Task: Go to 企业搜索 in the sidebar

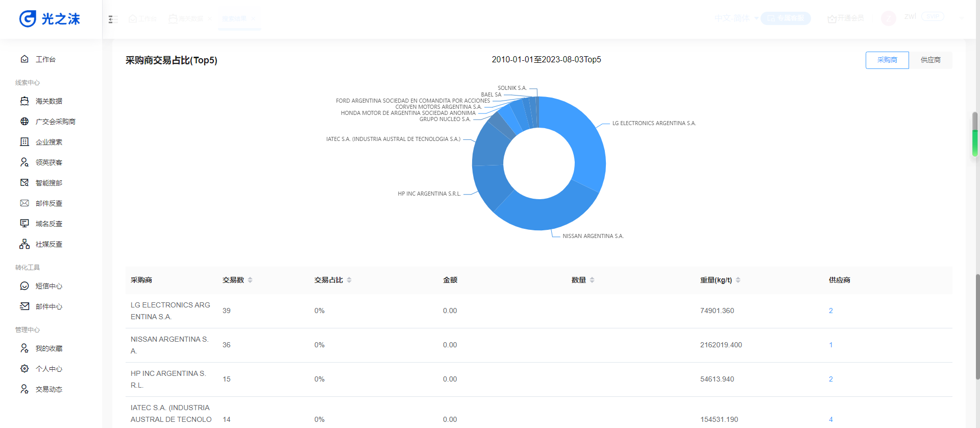Action: [48, 142]
